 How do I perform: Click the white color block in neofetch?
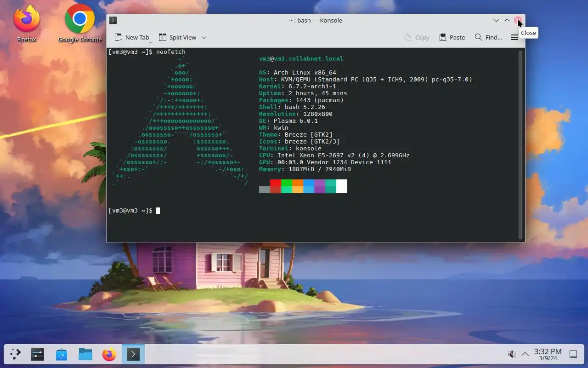tap(342, 186)
